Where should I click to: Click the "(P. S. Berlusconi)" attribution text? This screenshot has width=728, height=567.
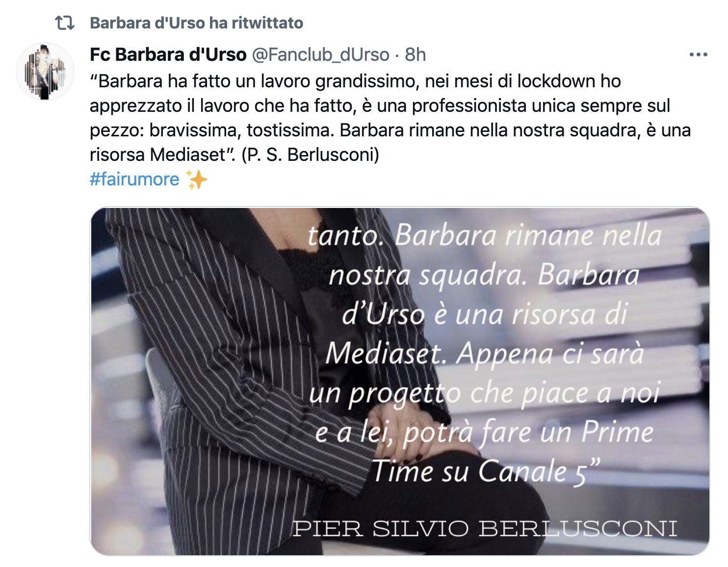pos(311,155)
